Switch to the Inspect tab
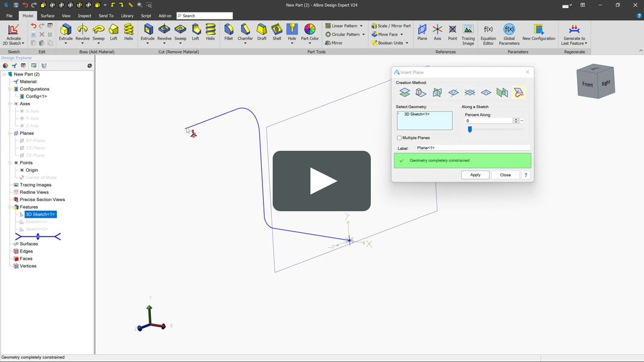 (x=85, y=16)
